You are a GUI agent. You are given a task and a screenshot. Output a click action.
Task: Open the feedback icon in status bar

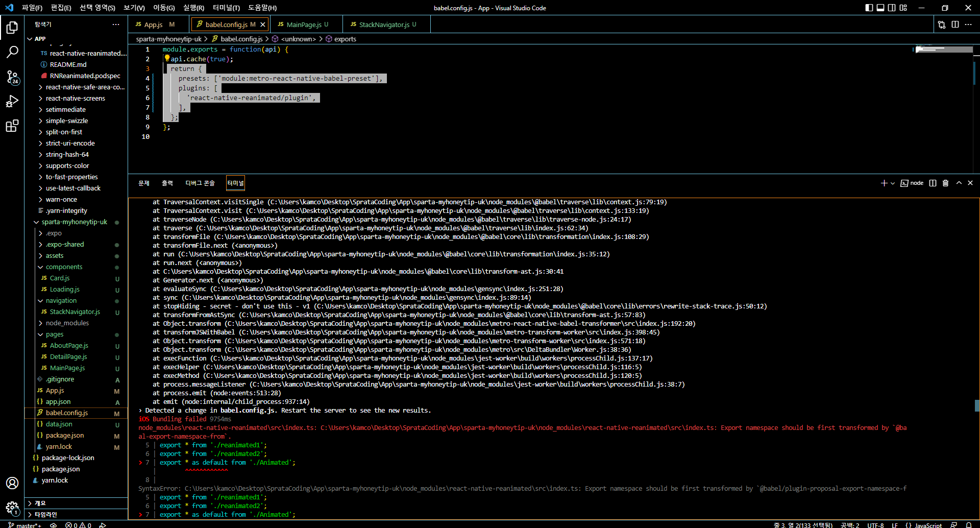click(x=953, y=524)
